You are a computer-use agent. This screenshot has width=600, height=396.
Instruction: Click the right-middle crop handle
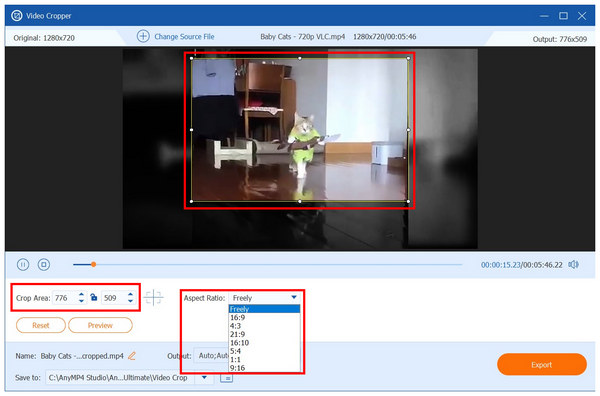408,130
